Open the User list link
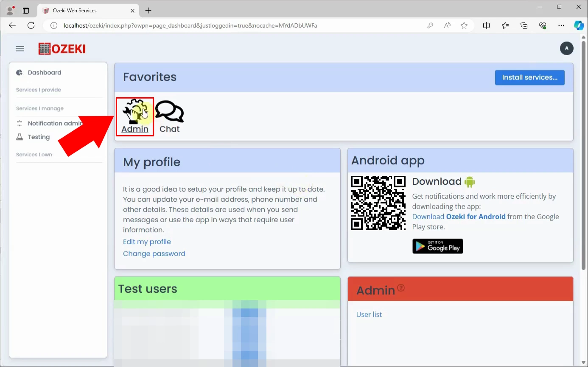The image size is (588, 367). (369, 314)
